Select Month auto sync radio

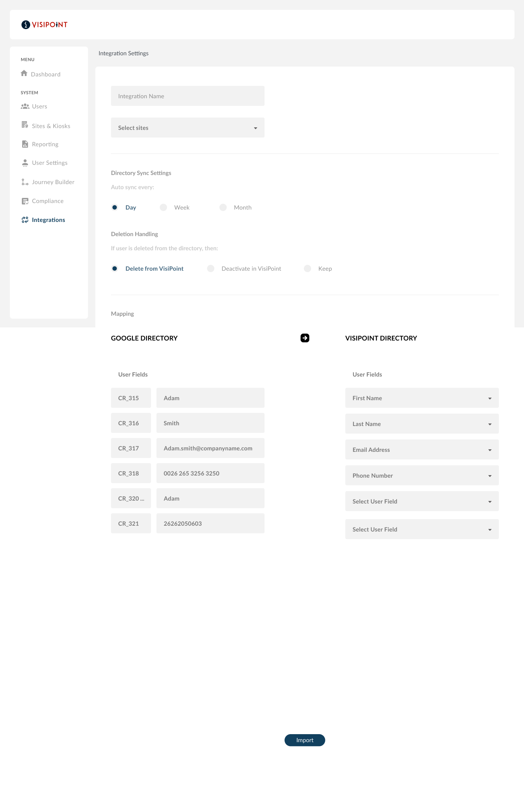[x=223, y=207]
